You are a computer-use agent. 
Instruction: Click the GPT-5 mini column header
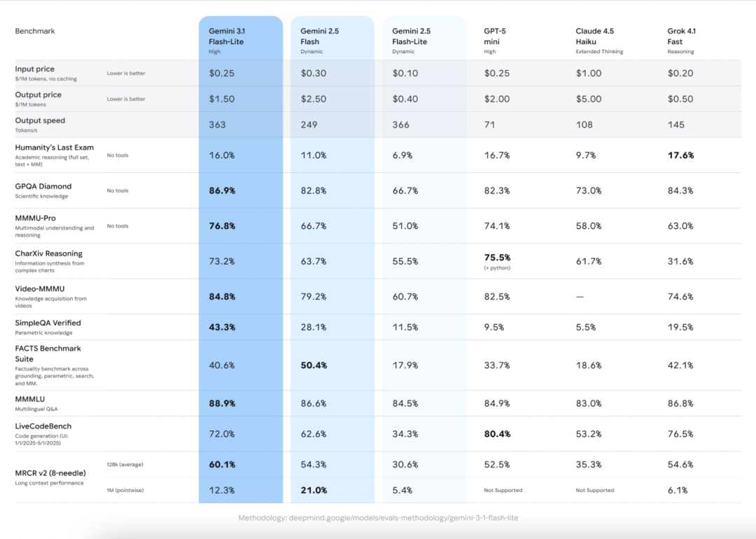tap(495, 41)
